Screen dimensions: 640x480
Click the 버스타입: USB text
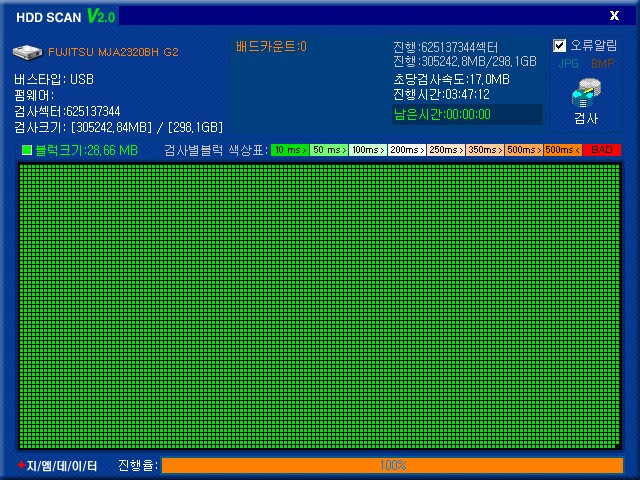tap(54, 79)
